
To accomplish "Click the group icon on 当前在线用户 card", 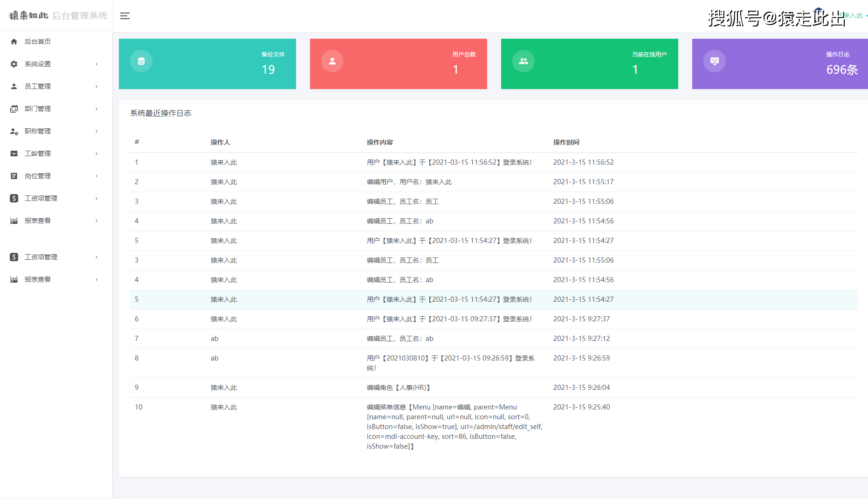I will coord(524,61).
